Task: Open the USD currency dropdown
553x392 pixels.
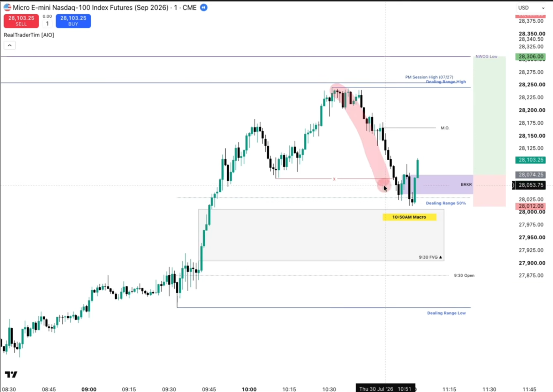Action: (531, 8)
